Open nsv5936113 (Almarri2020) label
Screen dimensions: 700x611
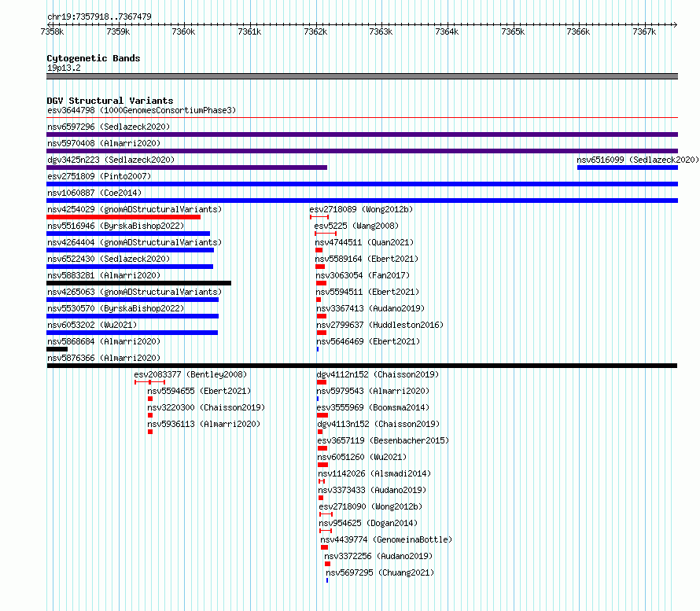pyautogui.click(x=204, y=424)
